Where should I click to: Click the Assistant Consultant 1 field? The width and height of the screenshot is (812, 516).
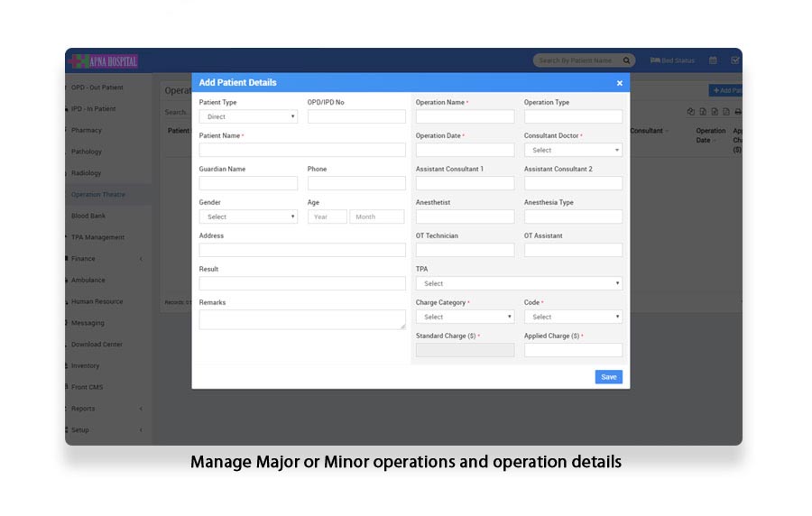tap(465, 183)
